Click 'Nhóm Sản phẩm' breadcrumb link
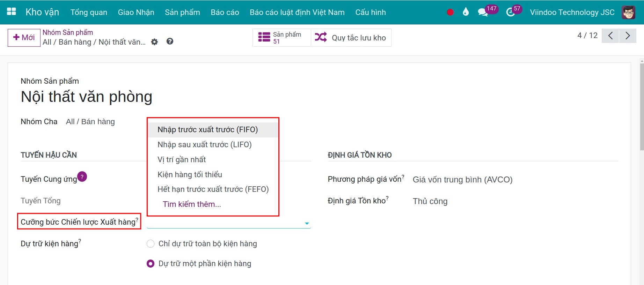This screenshot has width=644, height=285. (x=68, y=32)
